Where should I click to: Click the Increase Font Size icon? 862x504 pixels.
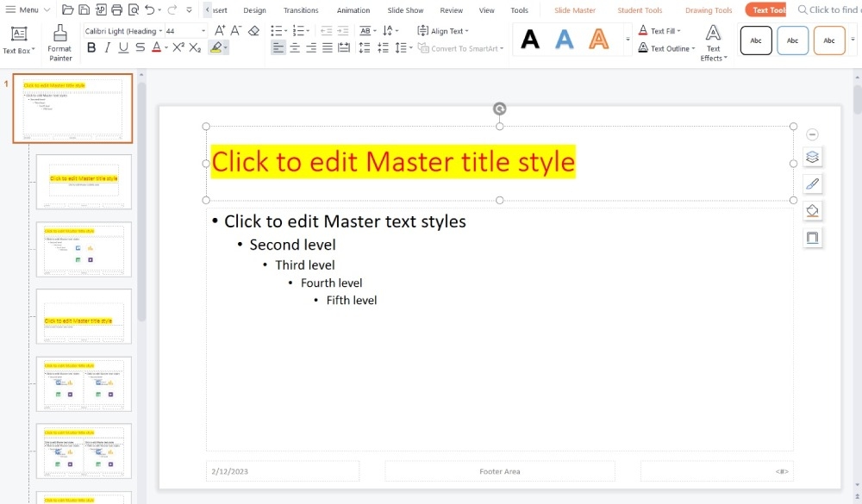pos(218,29)
